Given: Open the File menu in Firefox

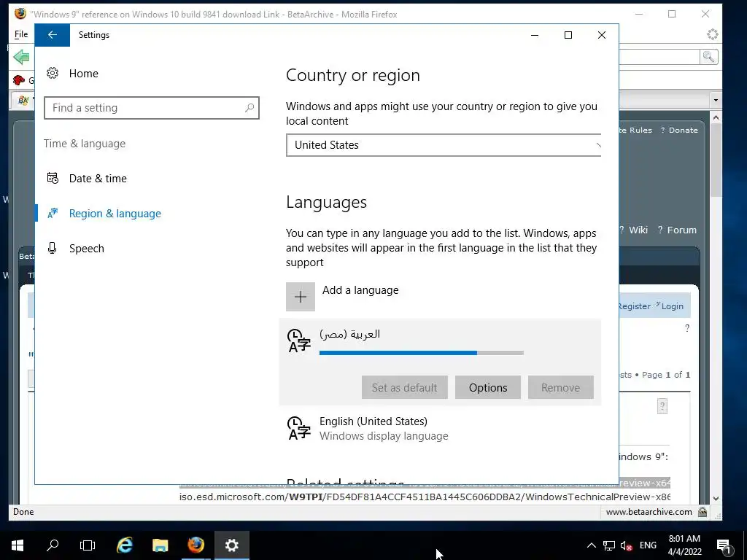Looking at the screenshot, I should (21, 34).
